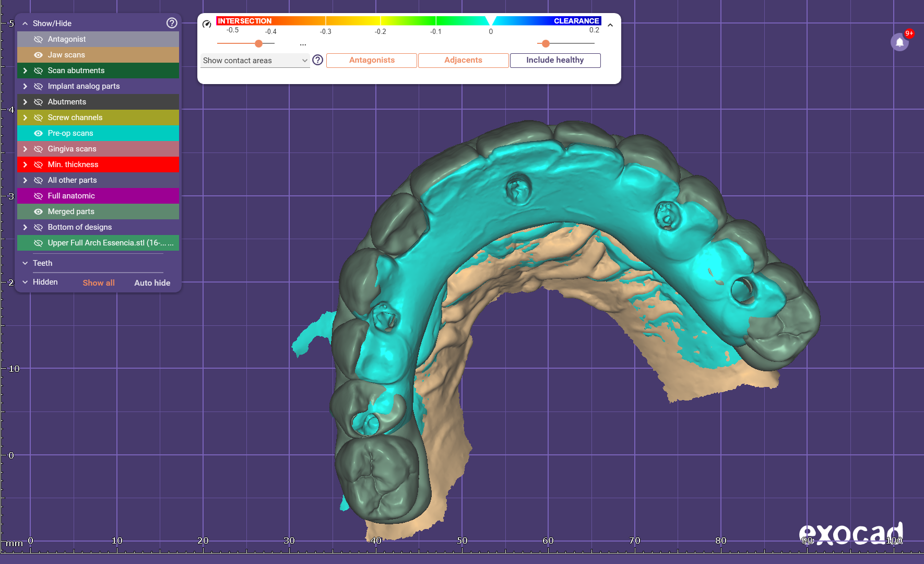
Task: Hide the Pre-op scans layer
Action: tap(38, 133)
